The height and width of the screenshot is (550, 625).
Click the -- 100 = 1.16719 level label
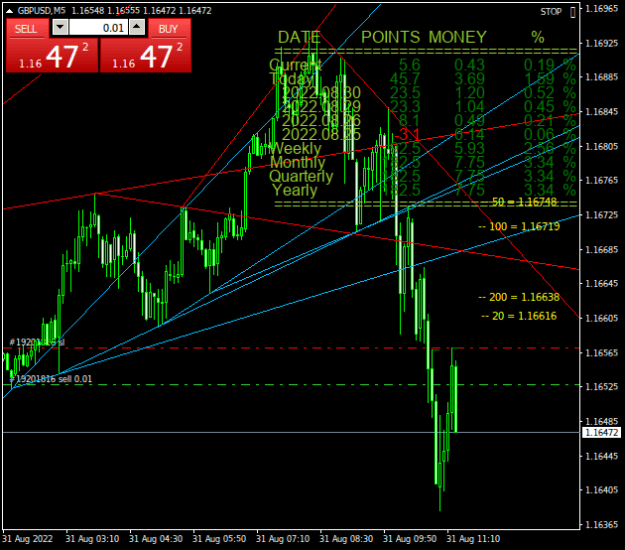point(519,226)
